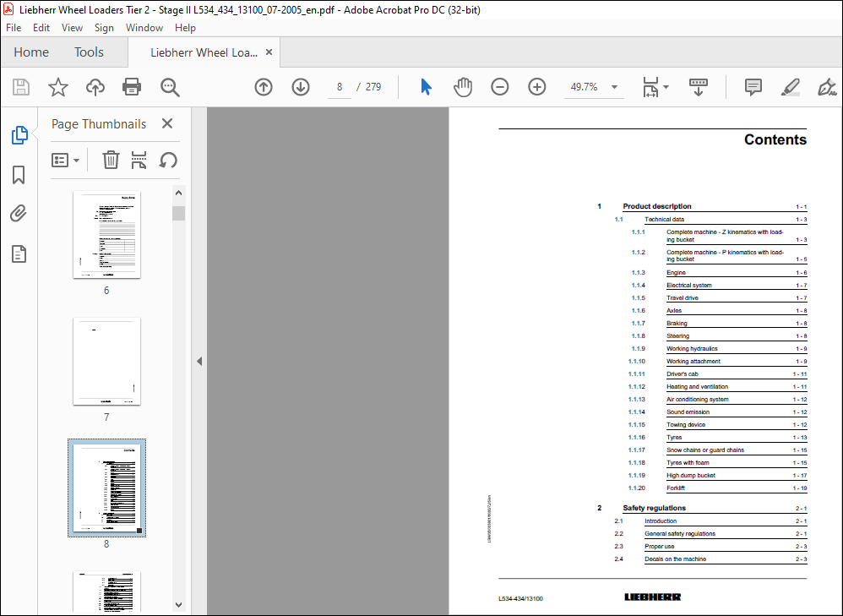Click the Product description contents entry
Screen dimensions: 843x616
(657, 206)
